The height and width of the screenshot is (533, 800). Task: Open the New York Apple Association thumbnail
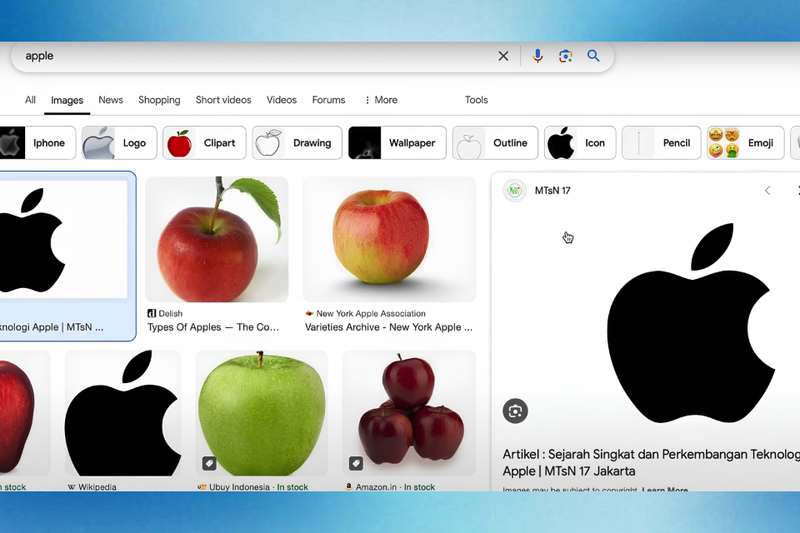tap(389, 239)
